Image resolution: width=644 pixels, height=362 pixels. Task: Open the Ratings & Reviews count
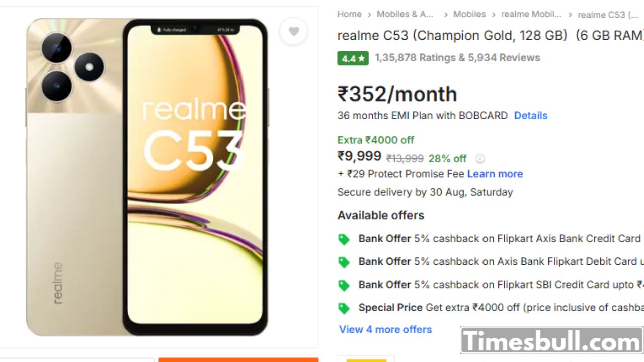click(457, 58)
